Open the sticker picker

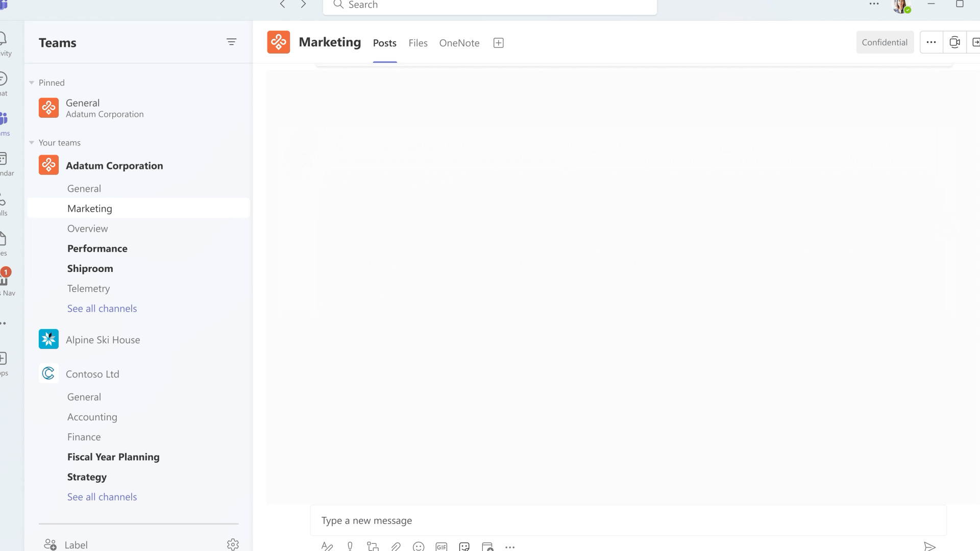pyautogui.click(x=464, y=546)
